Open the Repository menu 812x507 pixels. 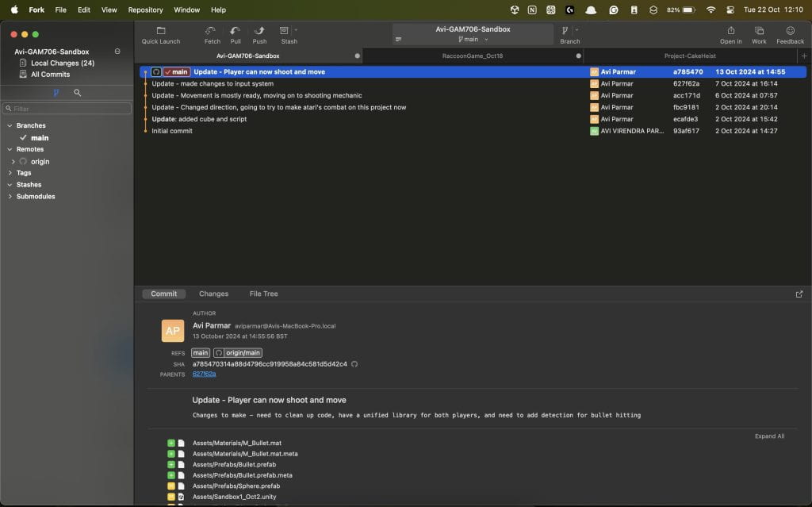coord(145,10)
